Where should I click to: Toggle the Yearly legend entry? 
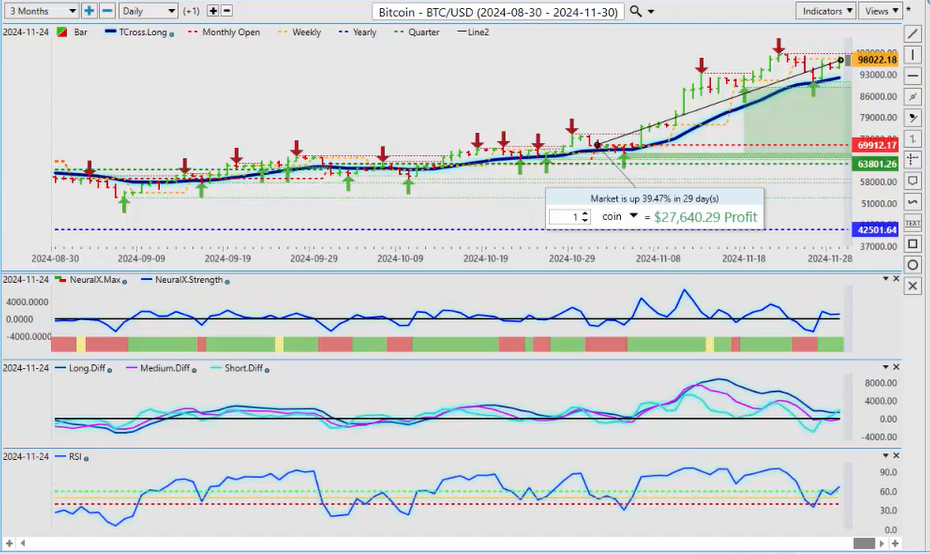pyautogui.click(x=358, y=32)
